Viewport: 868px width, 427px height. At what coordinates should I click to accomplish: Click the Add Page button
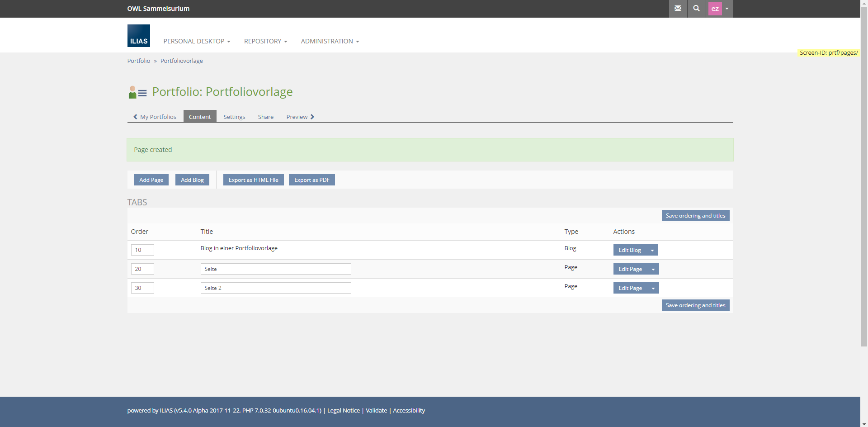[151, 180]
